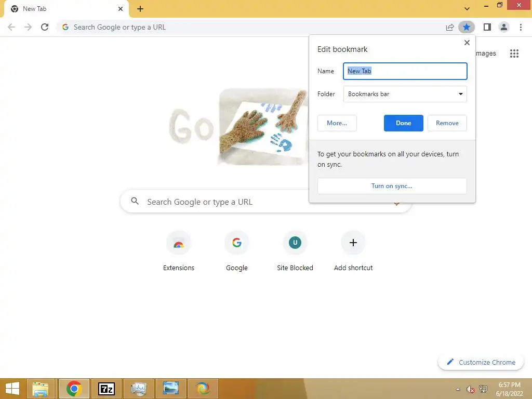Select the New Tab tab
Viewport: 532px width, 399px height.
pyautogui.click(x=66, y=9)
